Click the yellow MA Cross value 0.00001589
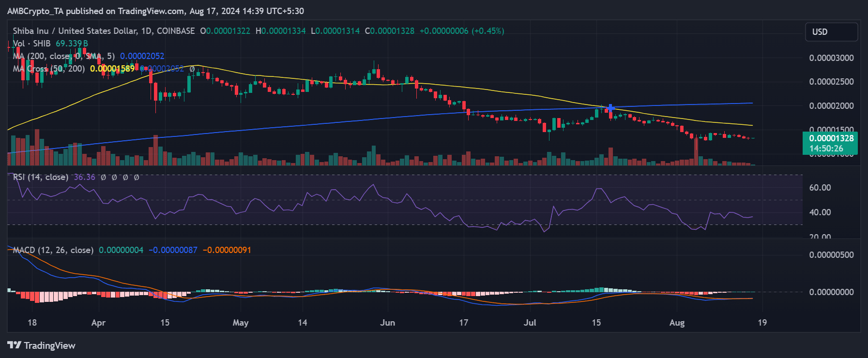Viewport: 868px width, 358px height. pos(112,69)
